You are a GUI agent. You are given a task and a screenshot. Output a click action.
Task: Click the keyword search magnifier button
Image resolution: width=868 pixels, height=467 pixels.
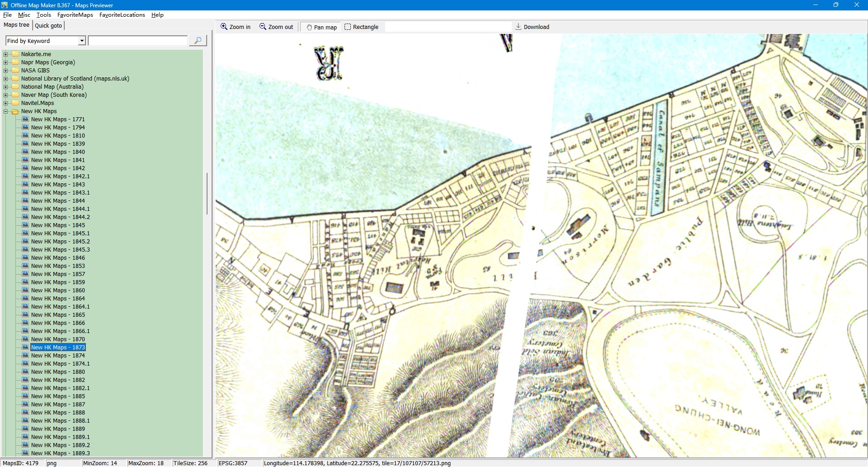click(198, 41)
